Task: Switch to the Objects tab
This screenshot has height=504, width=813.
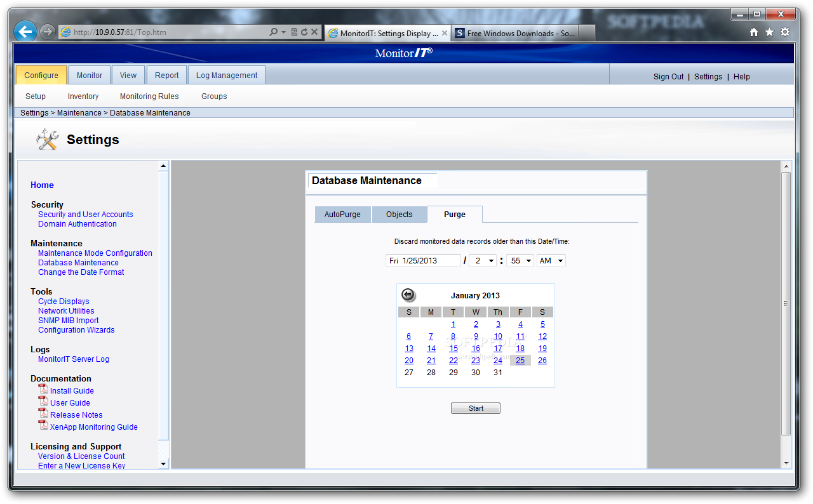Action: 400,215
